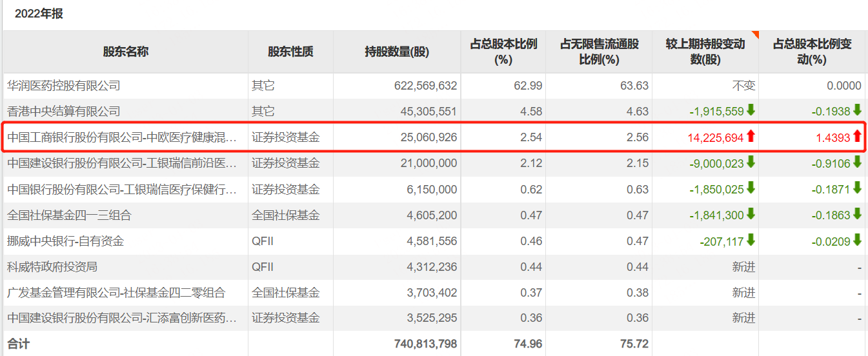Open the 工银瑞信医疗保健行 fund shareholder
The height and width of the screenshot is (356, 868).
pos(123,189)
